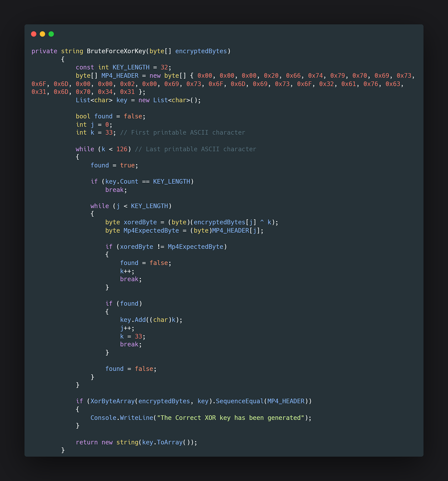Click the 'if (found)' line
This screenshot has height=481, width=448.
[x=124, y=304]
